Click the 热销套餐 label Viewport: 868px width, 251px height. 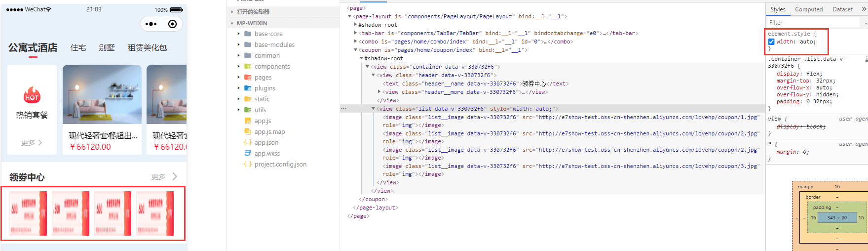[32, 115]
